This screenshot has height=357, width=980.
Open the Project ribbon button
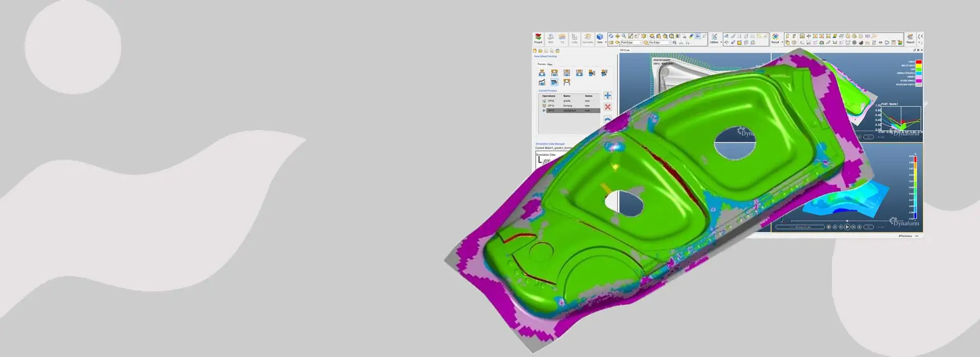pyautogui.click(x=538, y=39)
